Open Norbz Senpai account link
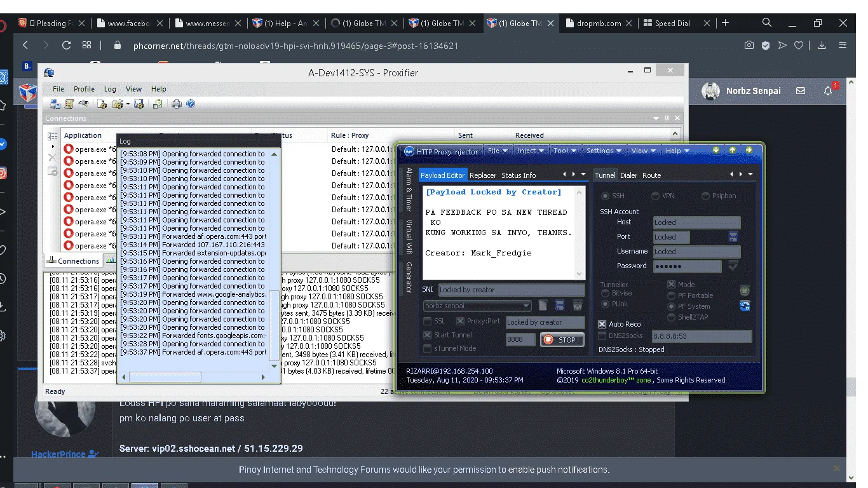 pos(754,91)
